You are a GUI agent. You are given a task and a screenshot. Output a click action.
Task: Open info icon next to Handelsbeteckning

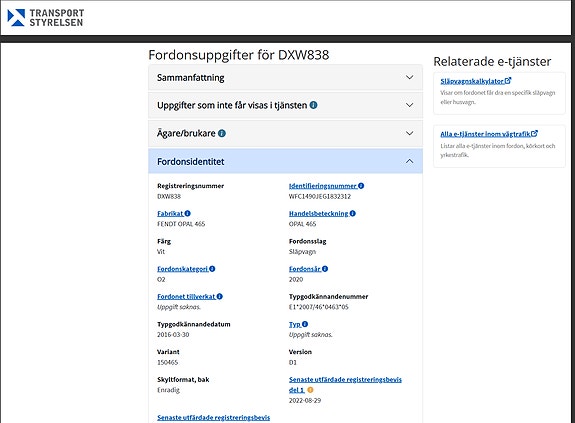click(353, 213)
